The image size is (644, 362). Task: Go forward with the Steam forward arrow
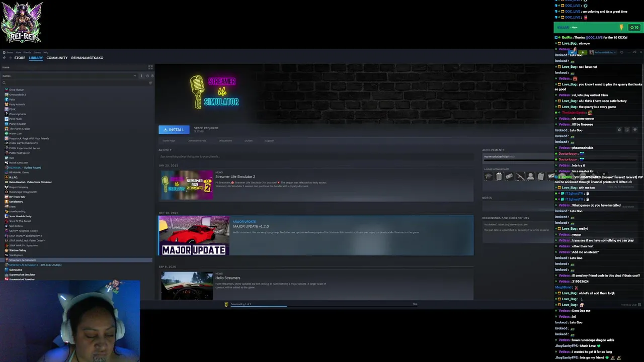(x=10, y=58)
